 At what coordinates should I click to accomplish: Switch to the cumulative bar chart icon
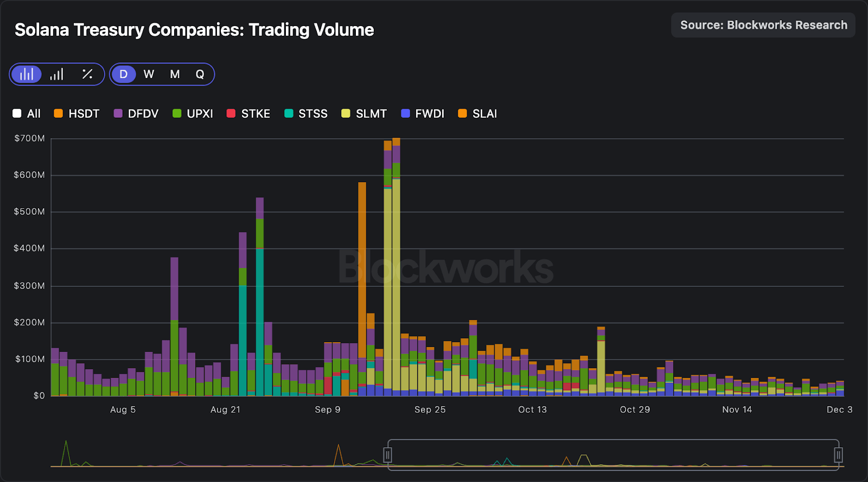(x=57, y=74)
